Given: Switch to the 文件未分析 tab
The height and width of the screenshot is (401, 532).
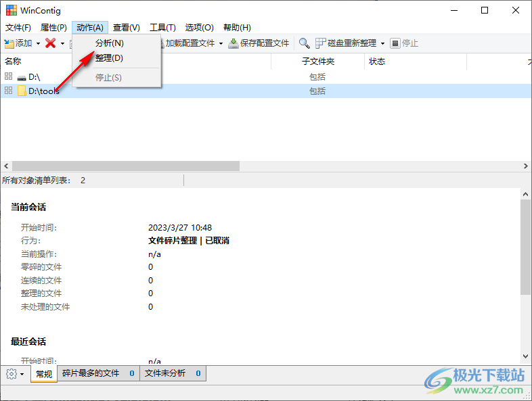Looking at the screenshot, I should point(173,373).
